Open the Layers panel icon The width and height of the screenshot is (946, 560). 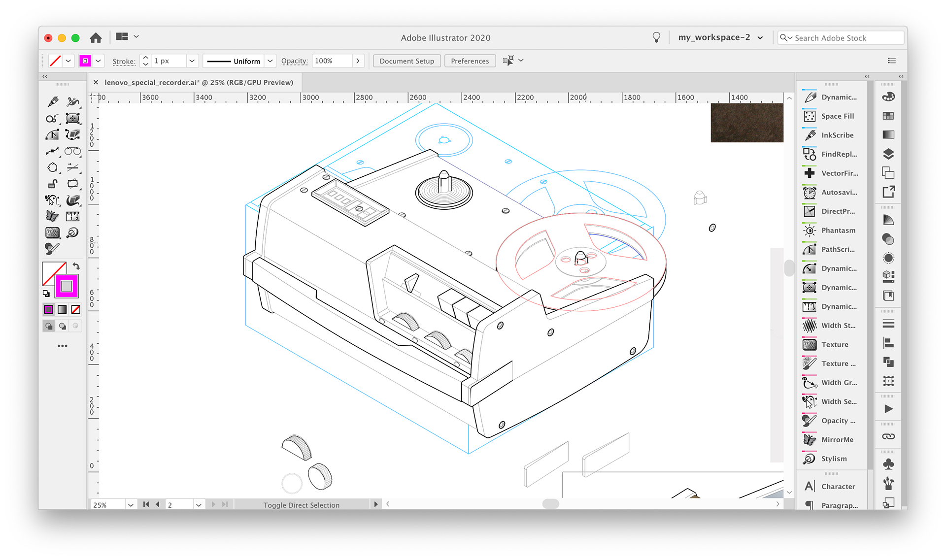[x=888, y=154]
